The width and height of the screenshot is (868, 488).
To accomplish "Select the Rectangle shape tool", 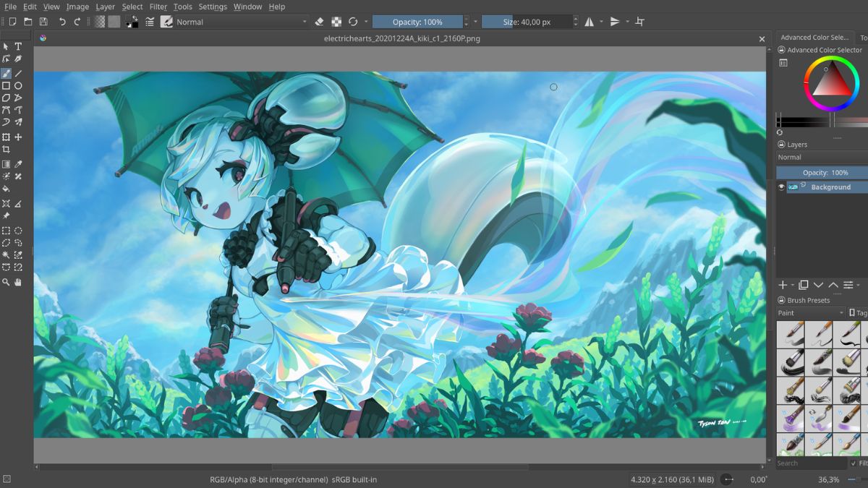I will [x=7, y=85].
